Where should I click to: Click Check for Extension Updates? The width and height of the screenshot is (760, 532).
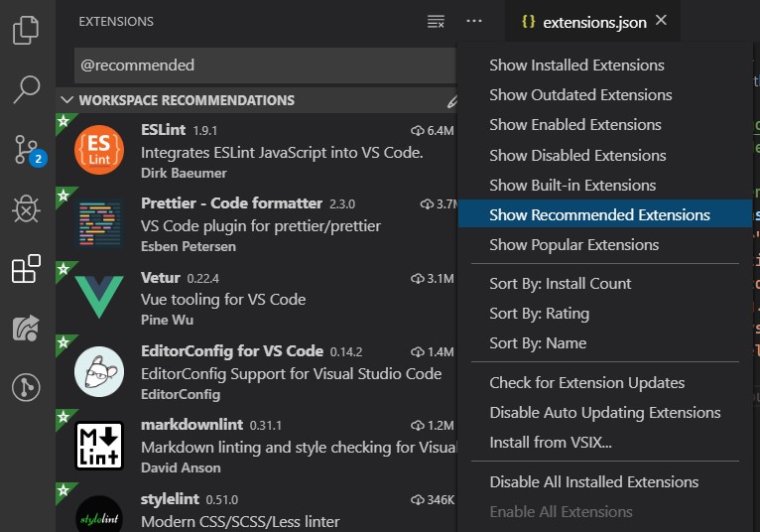pyautogui.click(x=605, y=383)
